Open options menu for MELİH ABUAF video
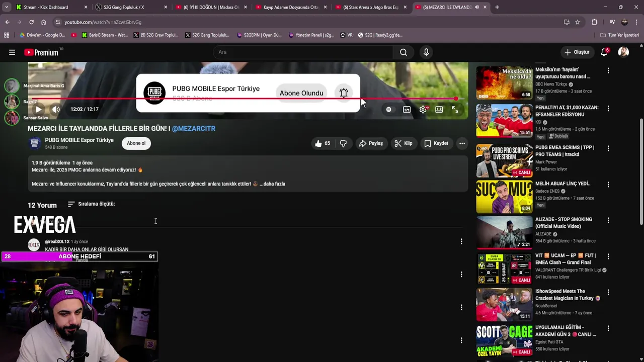 (608, 185)
